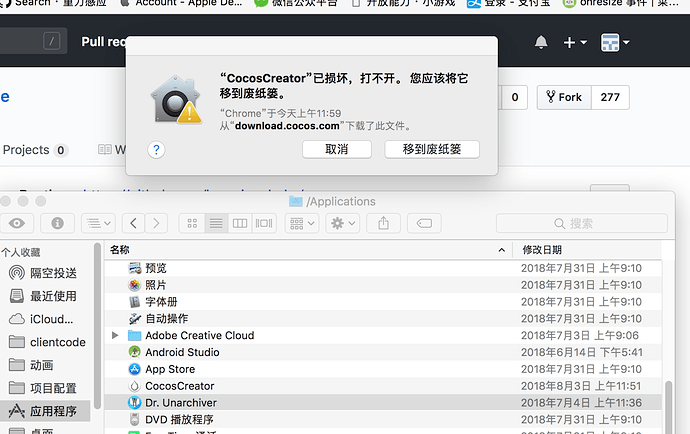Select 隔空投送 in the sidebar

[43, 273]
